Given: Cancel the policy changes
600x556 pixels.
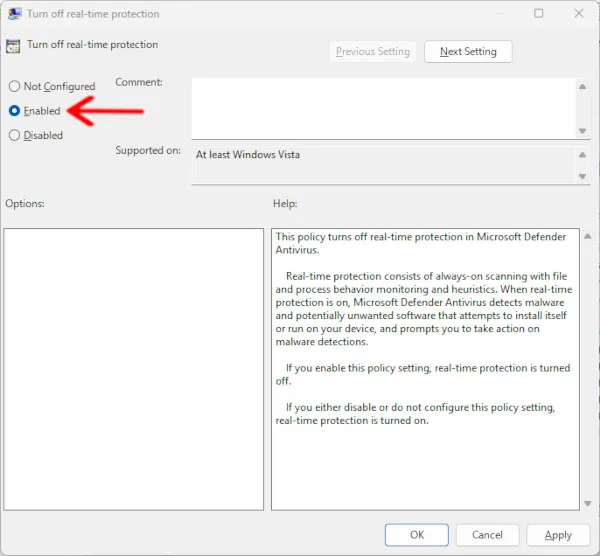Looking at the screenshot, I should click(x=487, y=535).
